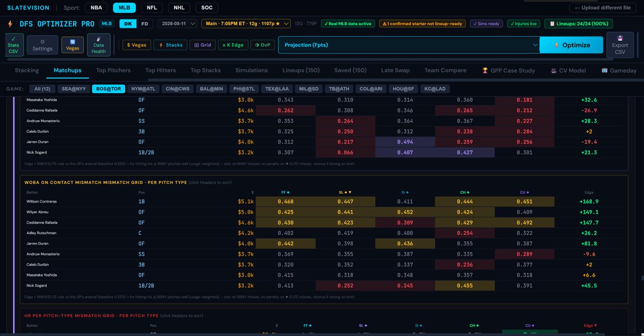This screenshot has height=336, width=644.
Task: Click the MLB badge next to the title
Action: coord(107,24)
